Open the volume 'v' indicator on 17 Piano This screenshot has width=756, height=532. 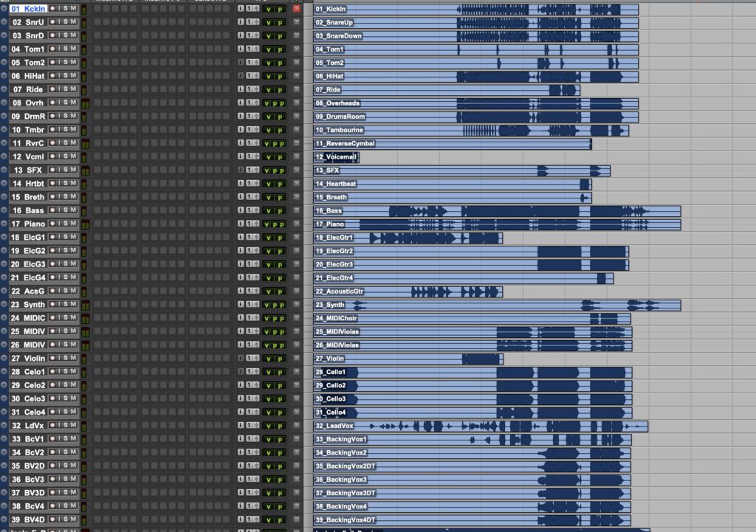click(x=267, y=224)
